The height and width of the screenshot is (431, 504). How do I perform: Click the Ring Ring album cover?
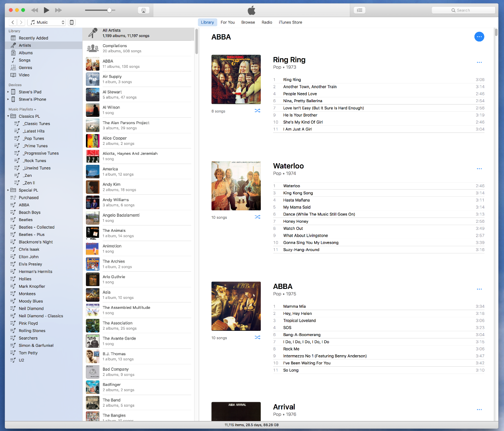coord(236,79)
